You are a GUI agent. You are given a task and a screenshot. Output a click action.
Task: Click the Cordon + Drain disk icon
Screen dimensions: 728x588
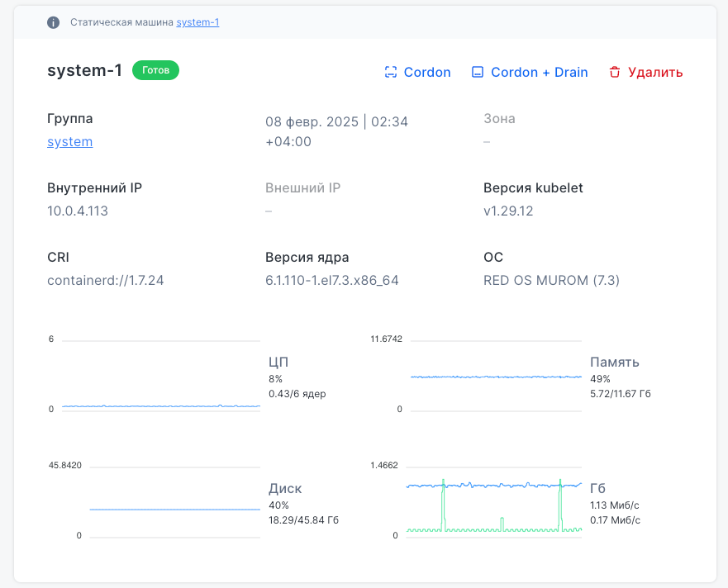pos(478,72)
